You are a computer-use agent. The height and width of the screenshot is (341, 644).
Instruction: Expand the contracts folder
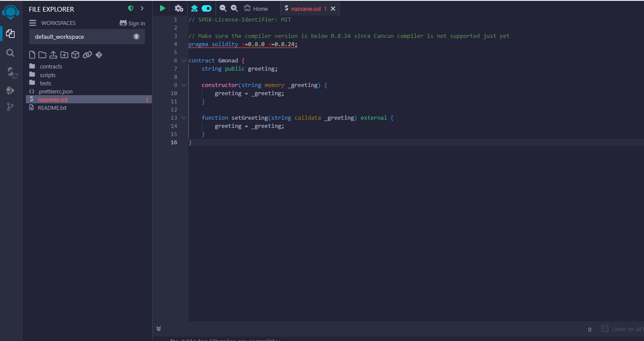point(51,66)
